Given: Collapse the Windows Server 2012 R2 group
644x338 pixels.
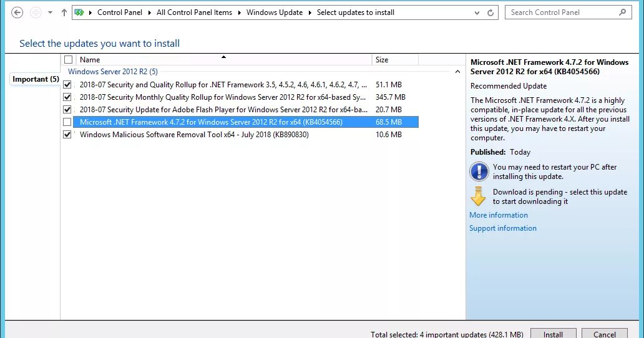Looking at the screenshot, I should point(457,72).
